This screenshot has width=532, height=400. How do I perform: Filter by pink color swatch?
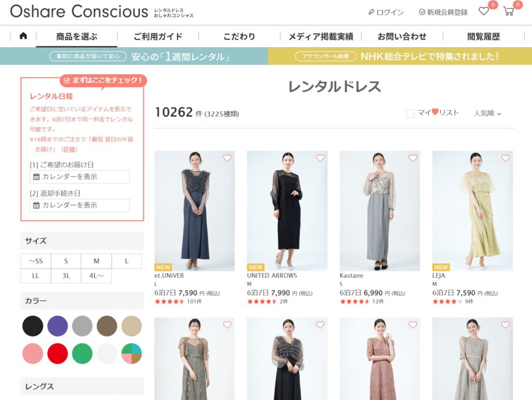coord(33,354)
